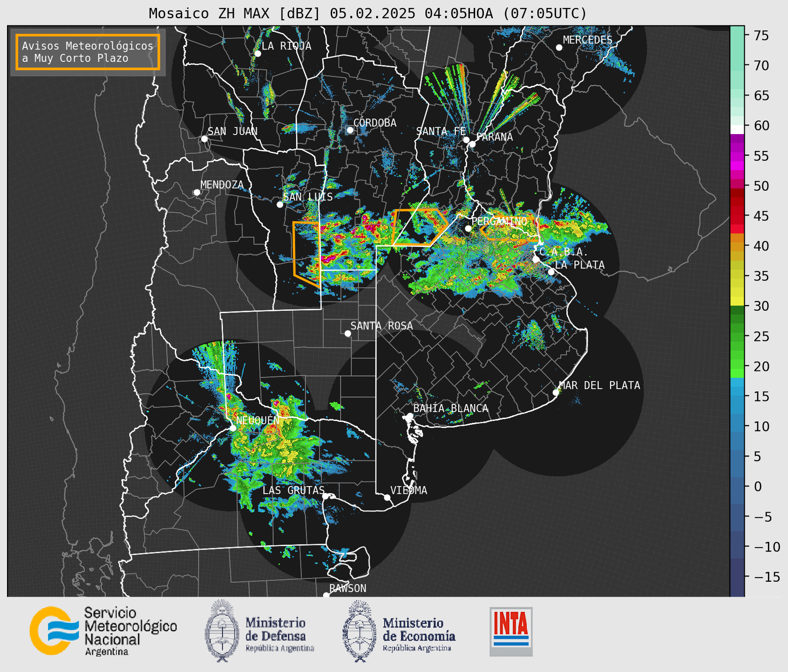Click the orange hexagonal warning polygon near Córdoba–Santa Fe border
The width and height of the screenshot is (788, 672).
421,228
